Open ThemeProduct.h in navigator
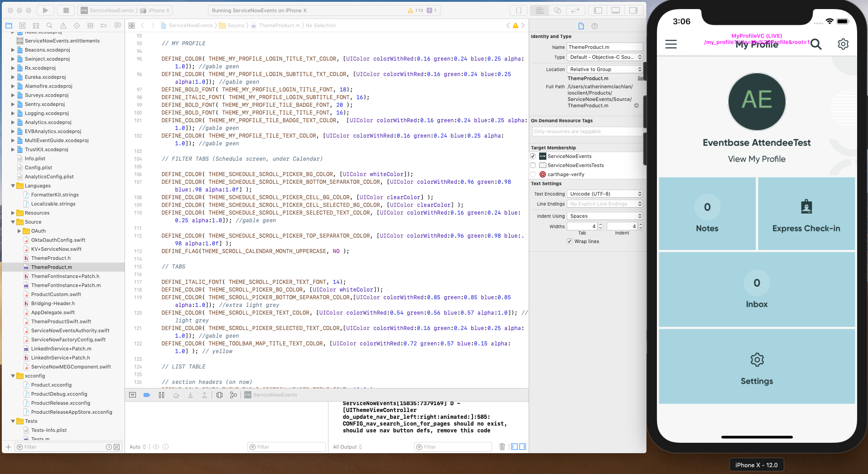The width and height of the screenshot is (868, 474). (51, 258)
